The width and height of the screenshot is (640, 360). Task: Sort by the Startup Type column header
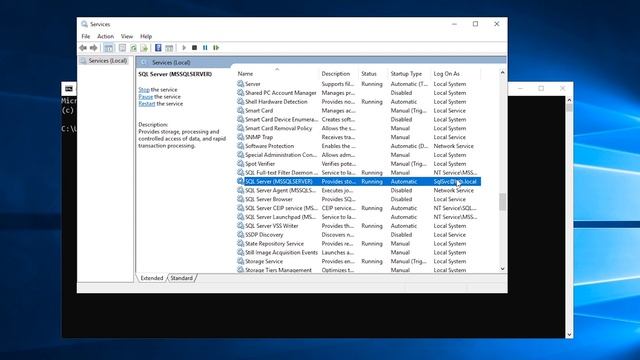point(409,73)
